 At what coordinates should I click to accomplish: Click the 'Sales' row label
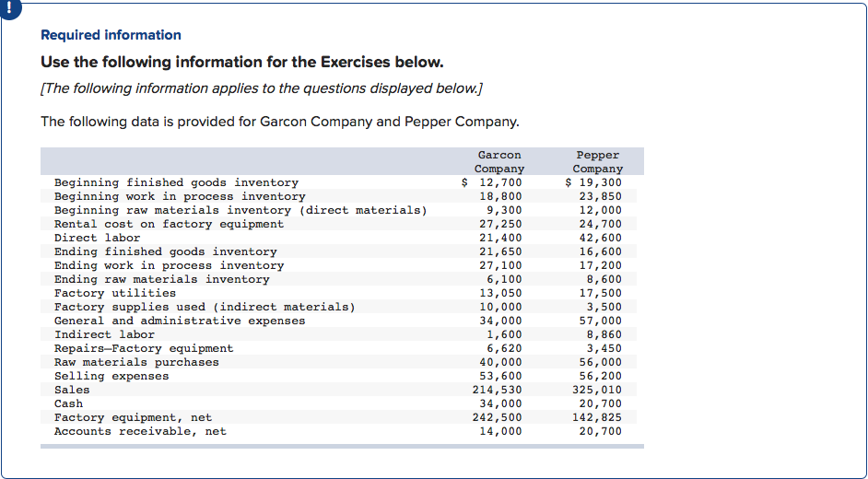[x=72, y=390]
